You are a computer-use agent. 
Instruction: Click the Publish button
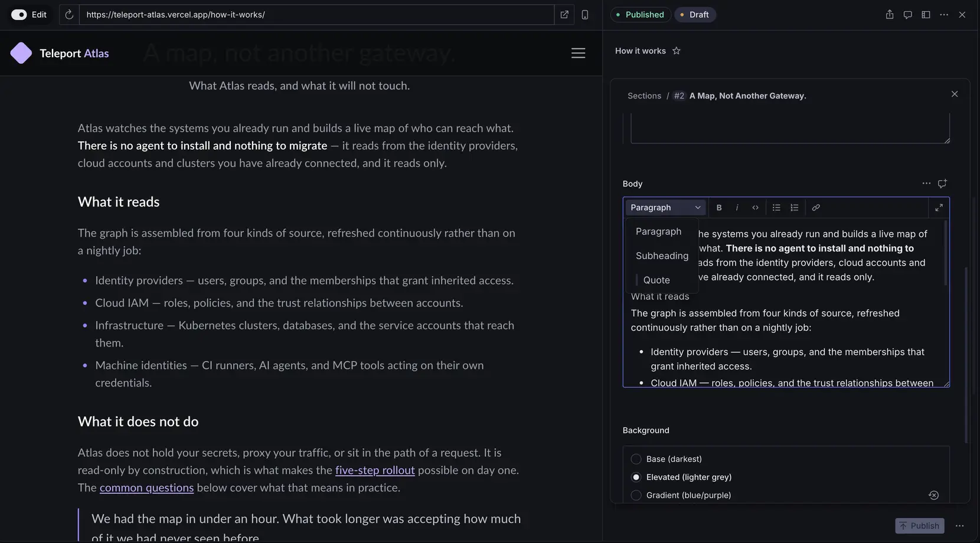[x=919, y=526]
